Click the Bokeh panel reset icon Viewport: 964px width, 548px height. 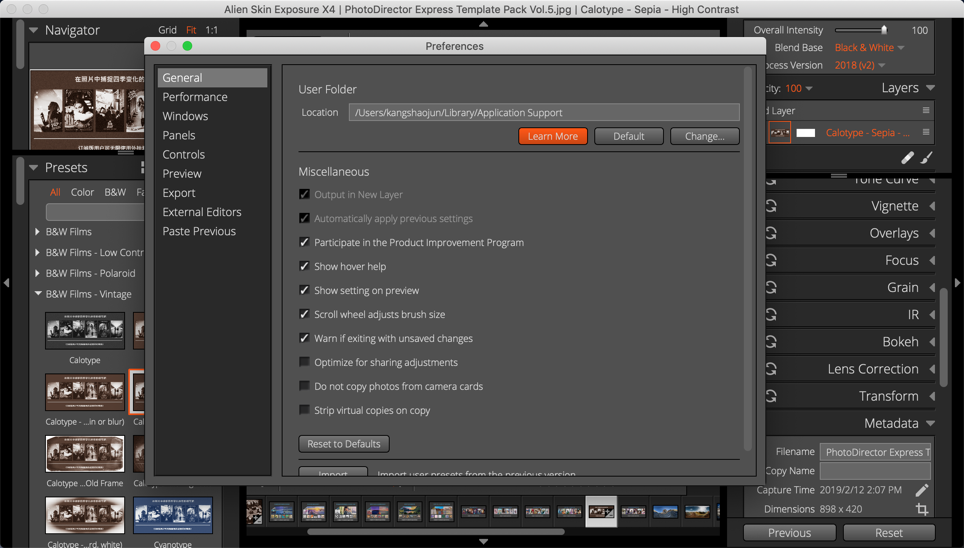(x=771, y=341)
